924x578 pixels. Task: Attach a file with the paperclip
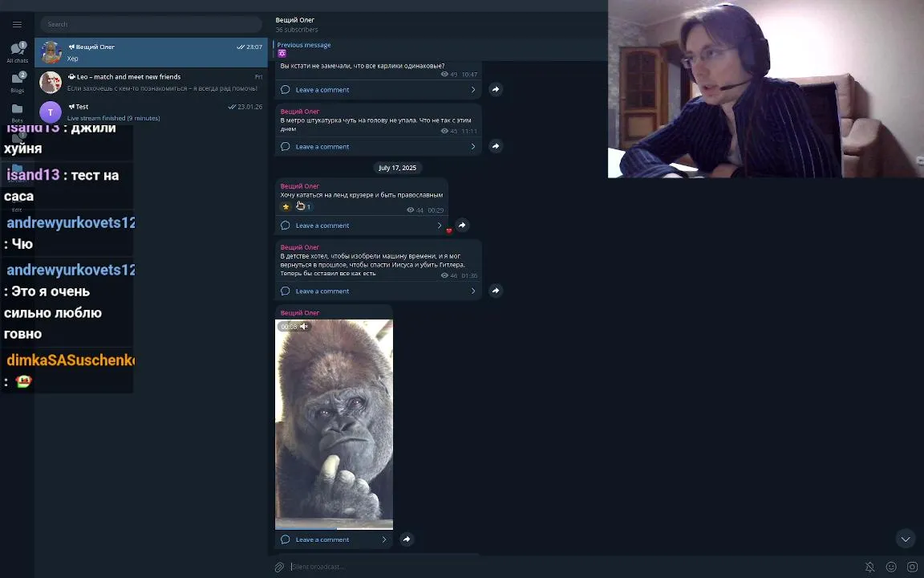[279, 567]
